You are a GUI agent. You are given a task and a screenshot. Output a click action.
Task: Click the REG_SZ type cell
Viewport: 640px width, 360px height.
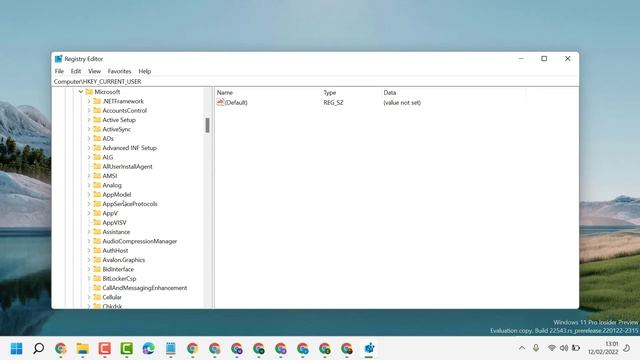pos(333,102)
